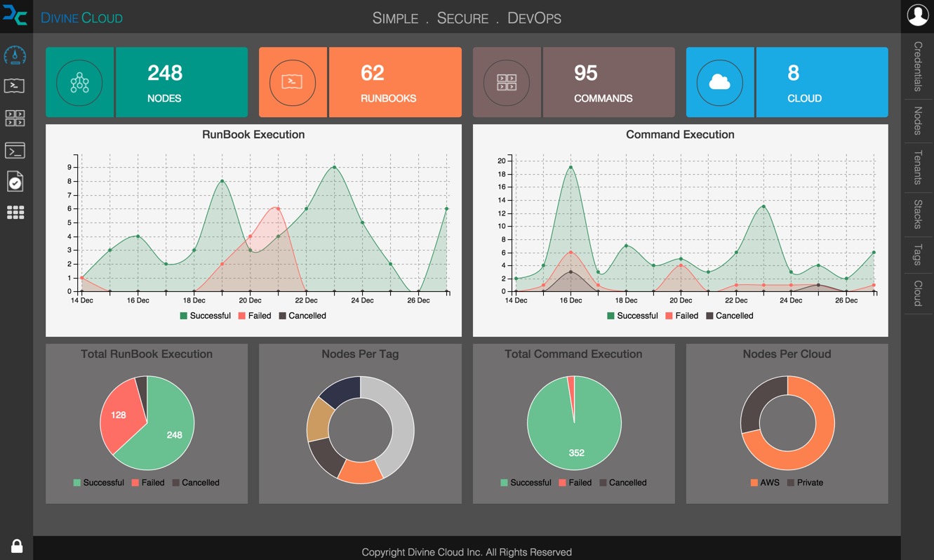The image size is (934, 560).
Task: Expand the Stacks side panel
Action: tap(917, 214)
